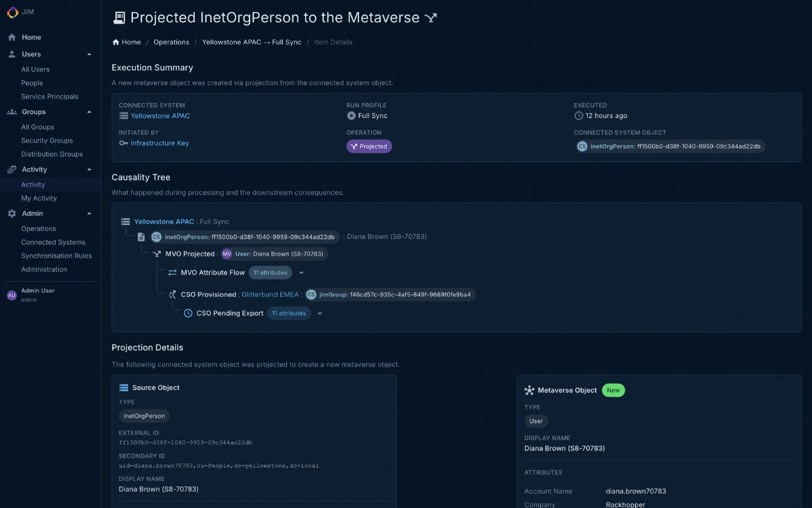Collapse the Users sidebar section arrow
The image size is (812, 508).
(89, 54)
